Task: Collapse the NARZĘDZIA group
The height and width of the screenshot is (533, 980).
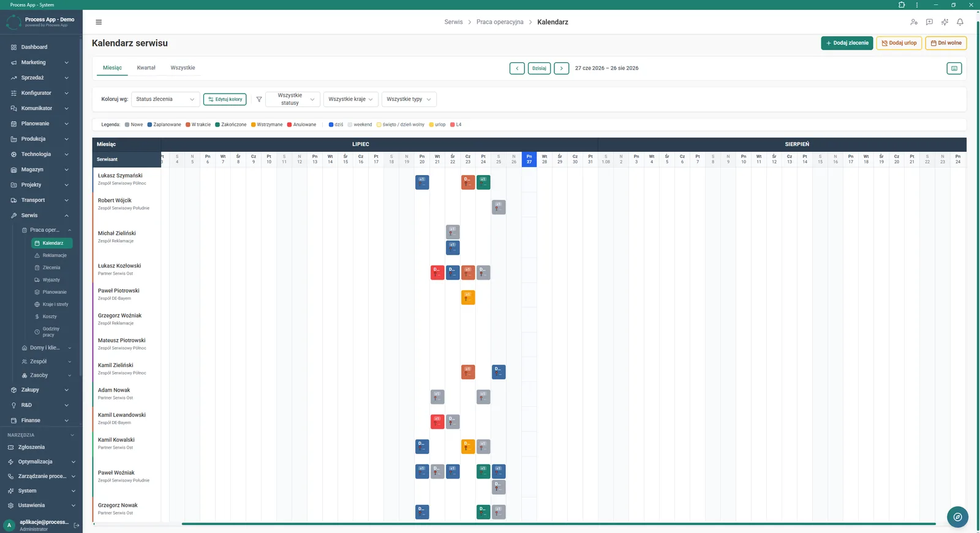Action: click(x=40, y=435)
